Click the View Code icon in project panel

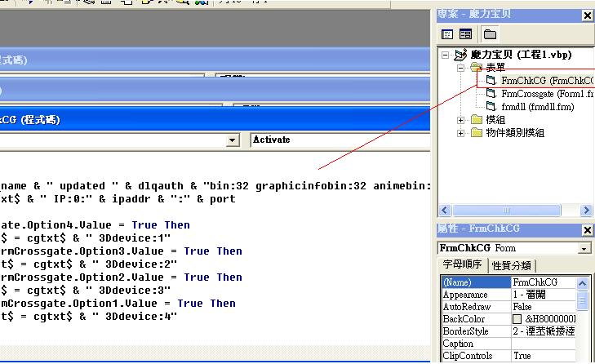click(x=447, y=34)
